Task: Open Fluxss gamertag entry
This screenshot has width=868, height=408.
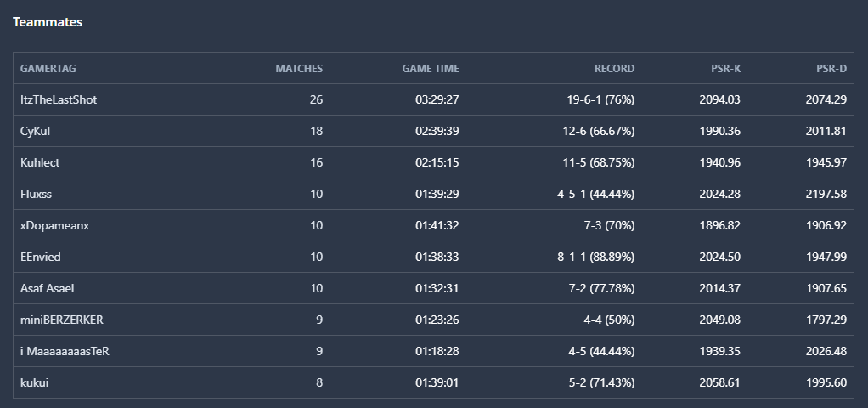Action: tap(36, 194)
